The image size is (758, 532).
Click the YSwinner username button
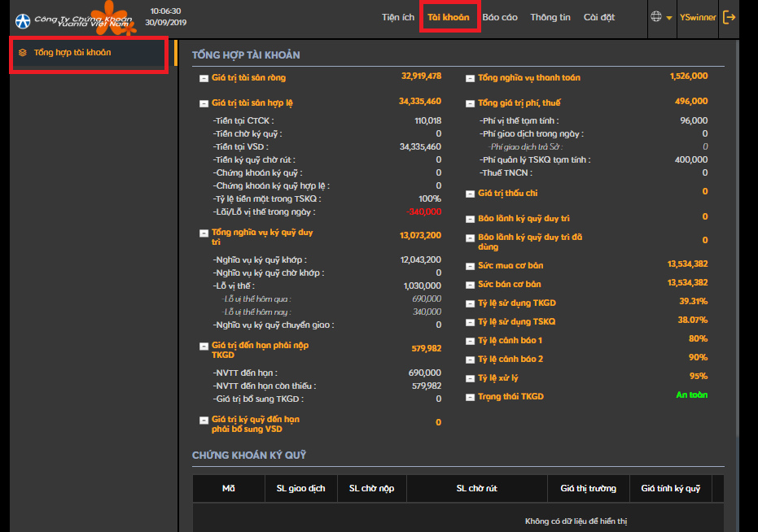point(698,17)
